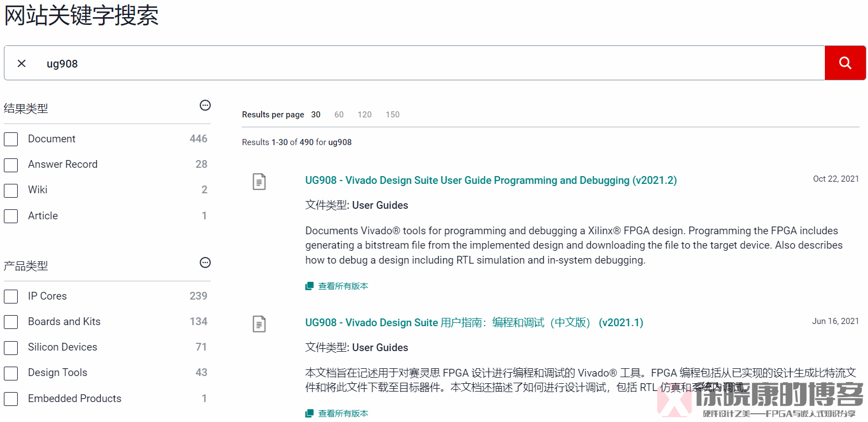
Task: Click the IP Cores label
Action: tap(48, 296)
